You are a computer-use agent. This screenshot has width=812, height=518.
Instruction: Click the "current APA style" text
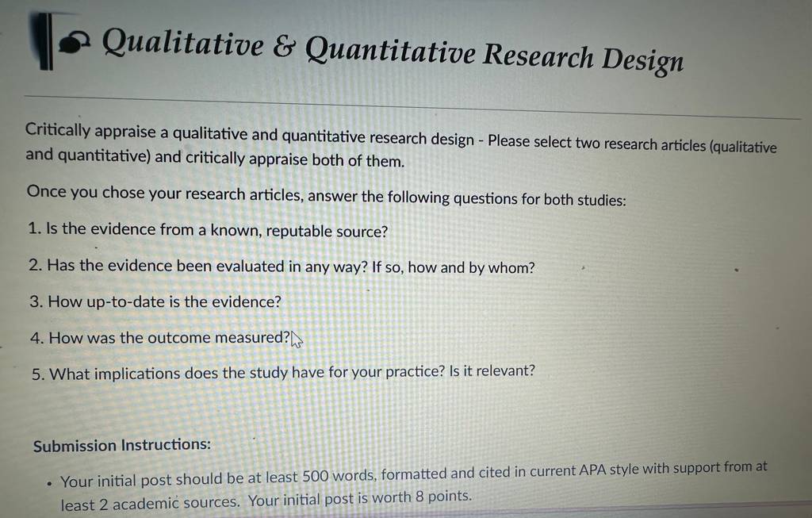pyautogui.click(x=590, y=470)
